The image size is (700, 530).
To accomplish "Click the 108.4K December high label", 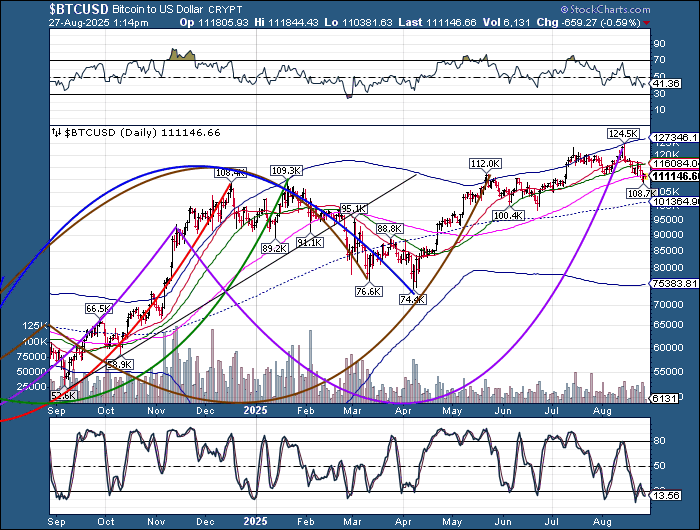I will tap(231, 173).
